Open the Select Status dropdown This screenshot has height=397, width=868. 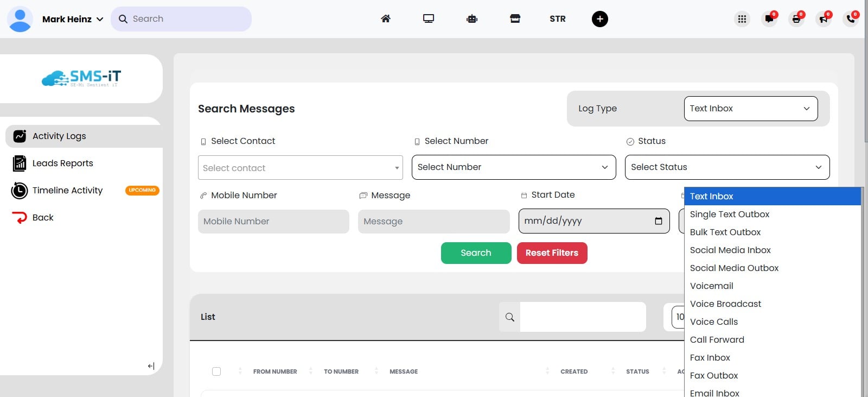(727, 167)
